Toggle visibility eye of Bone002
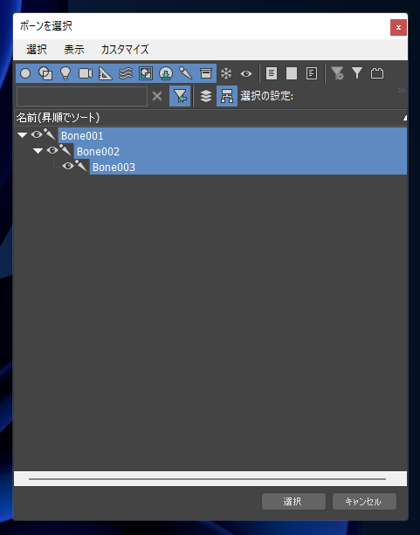 (x=52, y=150)
